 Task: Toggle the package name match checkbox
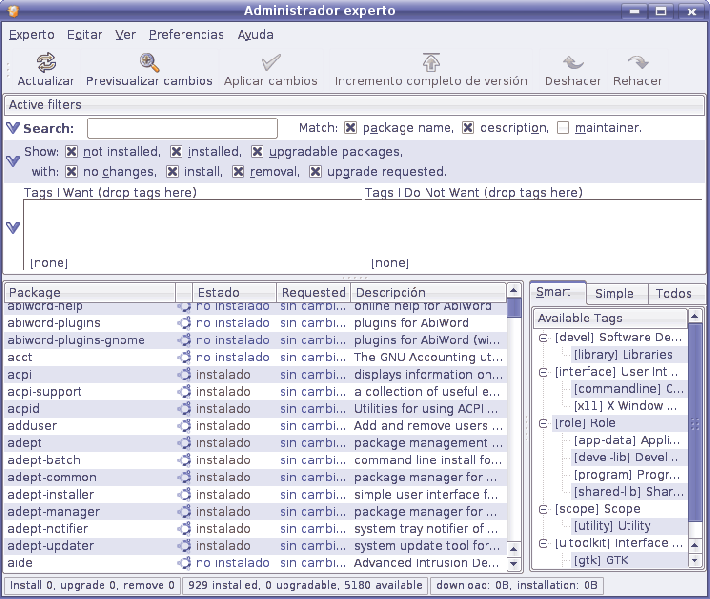[351, 128]
